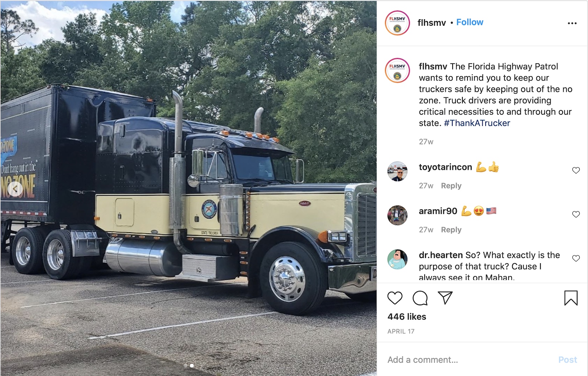Viewport: 588px width, 376px height.
Task: Like toyotarincon's comment
Action: click(x=576, y=170)
